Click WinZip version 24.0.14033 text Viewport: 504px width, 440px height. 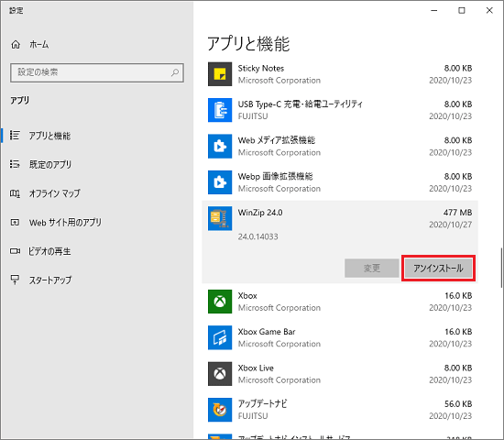257,236
